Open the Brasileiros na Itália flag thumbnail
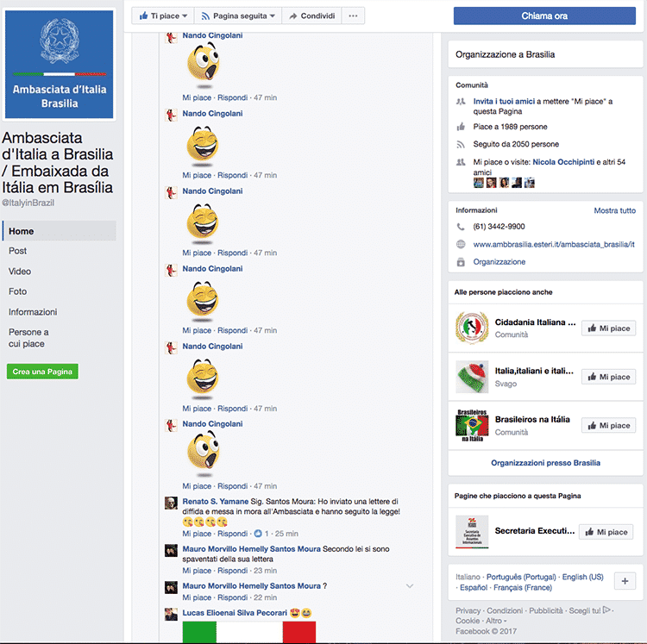Viewport: 647px width, 644px height. coord(472,426)
